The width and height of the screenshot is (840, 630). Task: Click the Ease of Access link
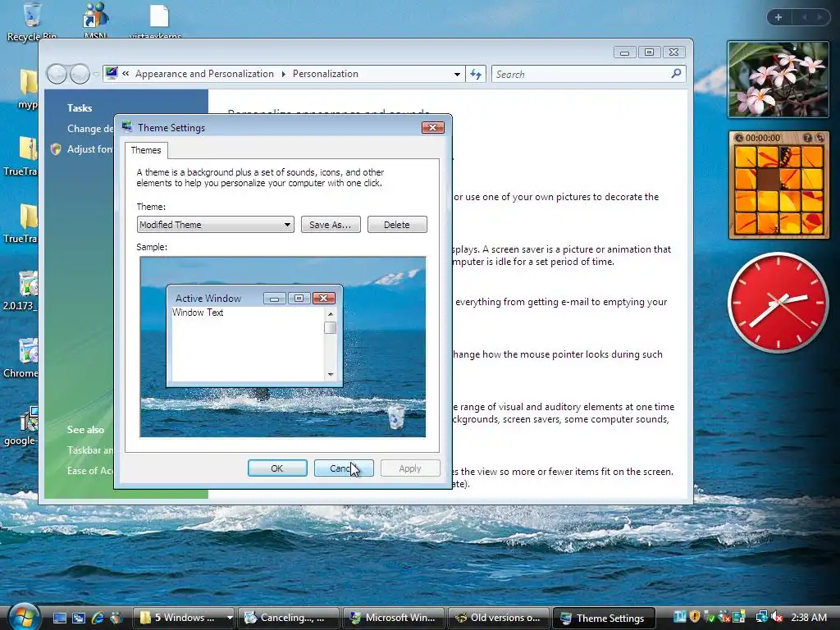click(x=90, y=470)
